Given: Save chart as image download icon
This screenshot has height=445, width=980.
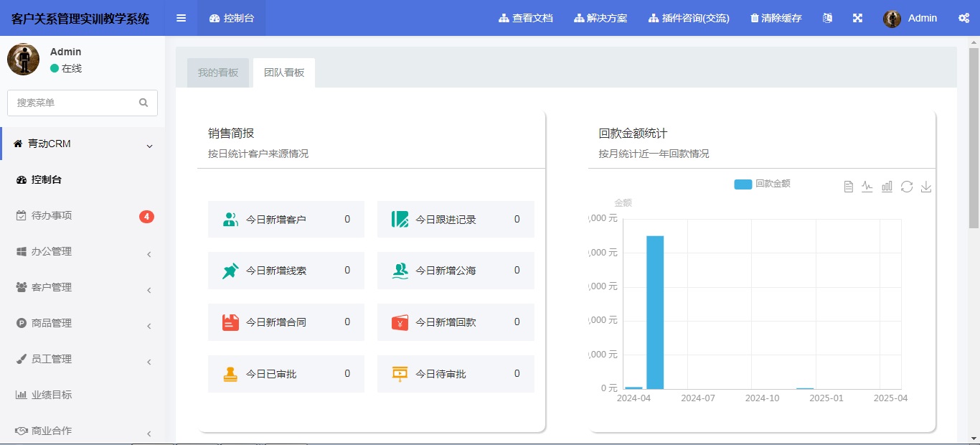Looking at the screenshot, I should [x=926, y=187].
